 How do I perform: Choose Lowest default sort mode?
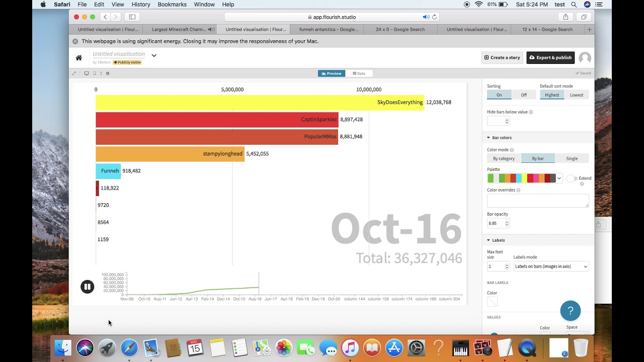(577, 95)
